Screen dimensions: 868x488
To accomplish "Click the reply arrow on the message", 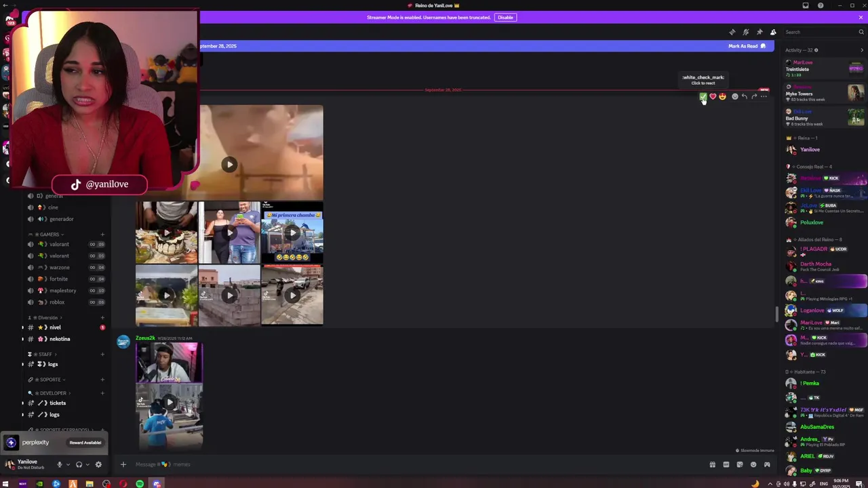I will click(745, 96).
